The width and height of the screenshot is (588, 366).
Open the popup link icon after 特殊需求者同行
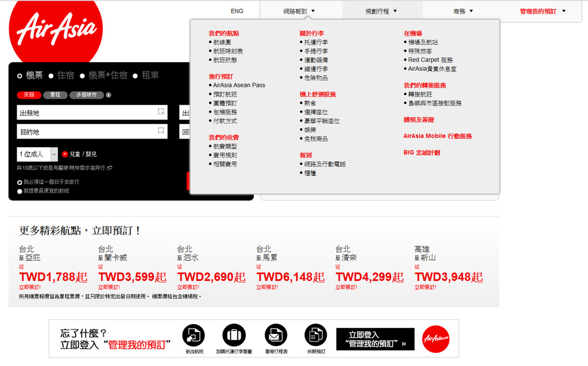click(110, 168)
